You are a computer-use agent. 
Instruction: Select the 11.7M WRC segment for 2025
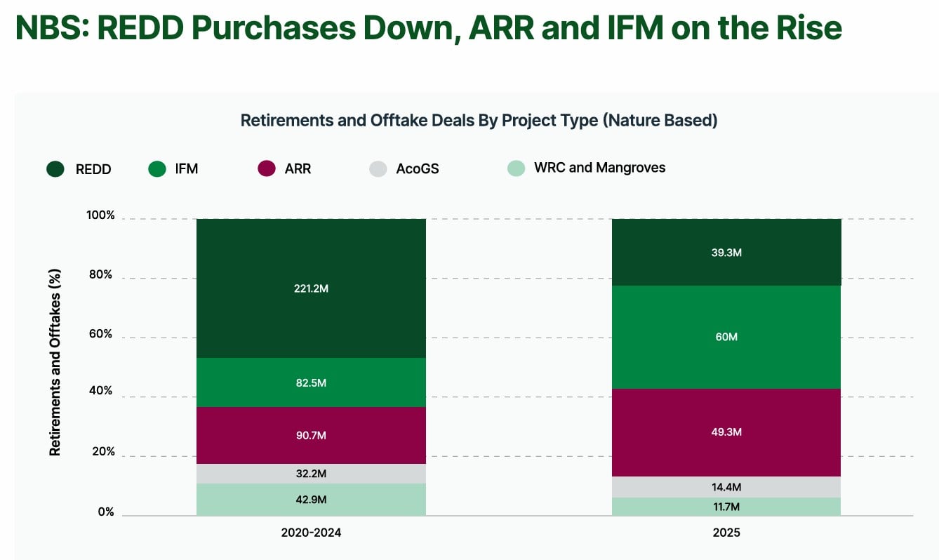point(726,507)
